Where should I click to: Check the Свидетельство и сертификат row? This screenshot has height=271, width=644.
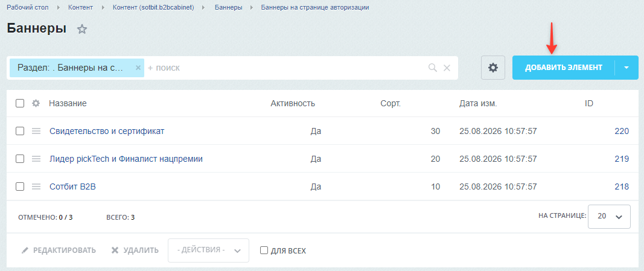pyautogui.click(x=20, y=131)
